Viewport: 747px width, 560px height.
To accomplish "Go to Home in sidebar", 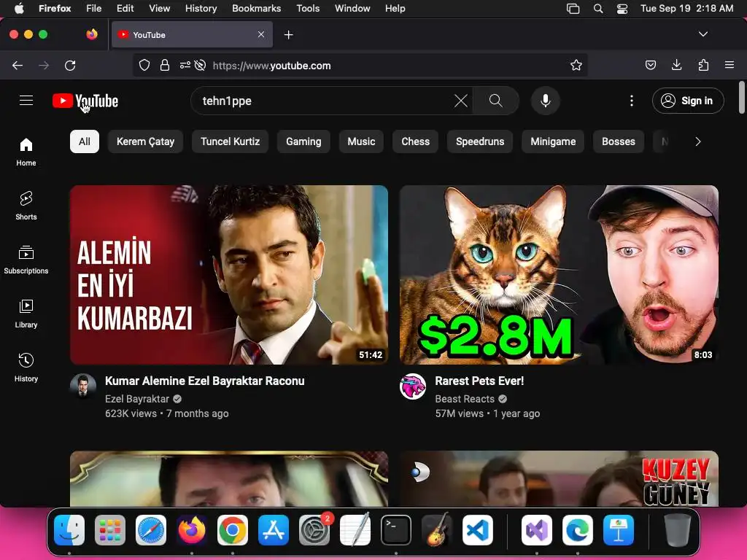I will tap(26, 152).
